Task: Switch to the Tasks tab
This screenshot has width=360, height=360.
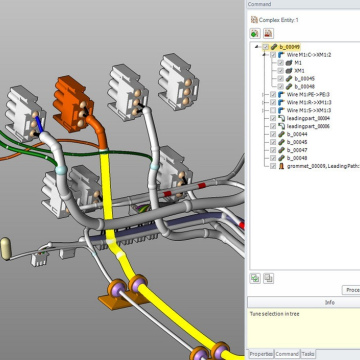Action: click(308, 354)
